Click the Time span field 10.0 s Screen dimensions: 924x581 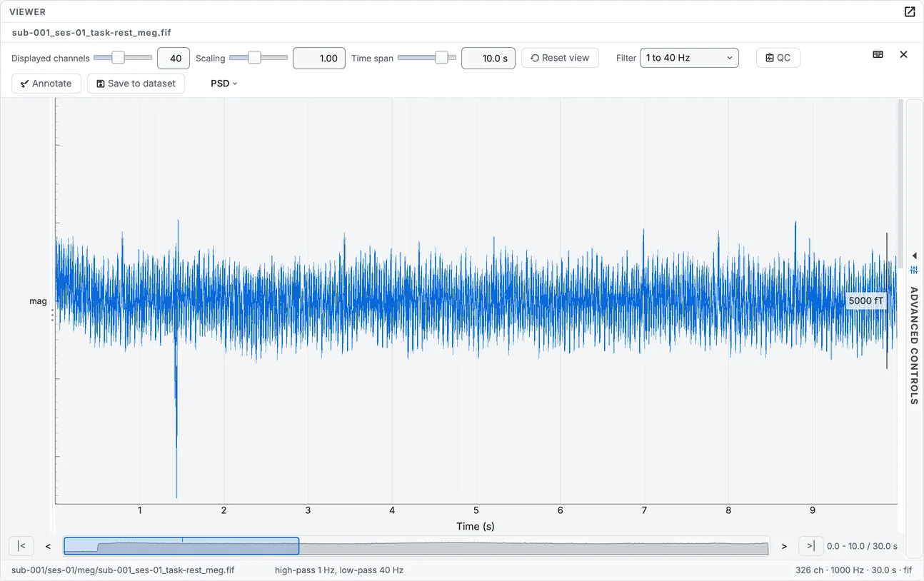488,59
